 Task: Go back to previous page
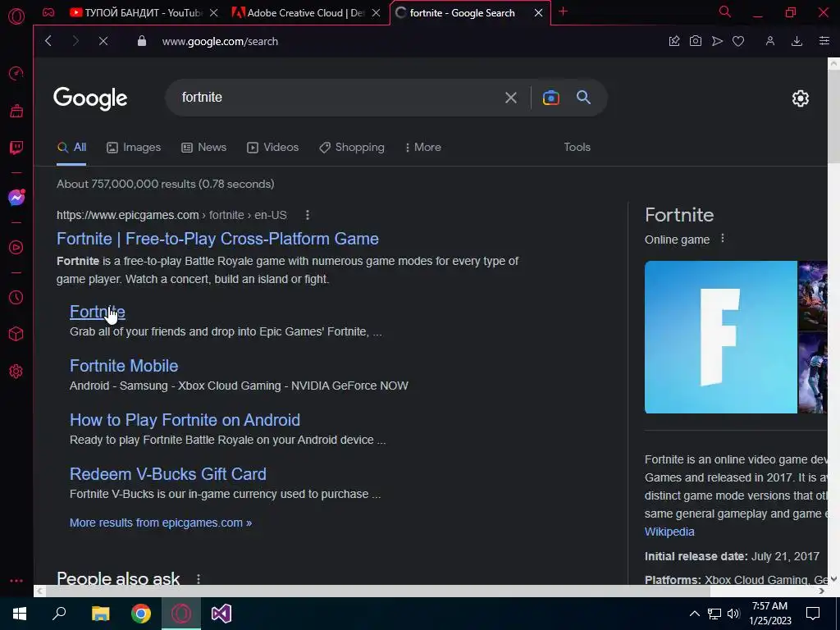(x=48, y=41)
